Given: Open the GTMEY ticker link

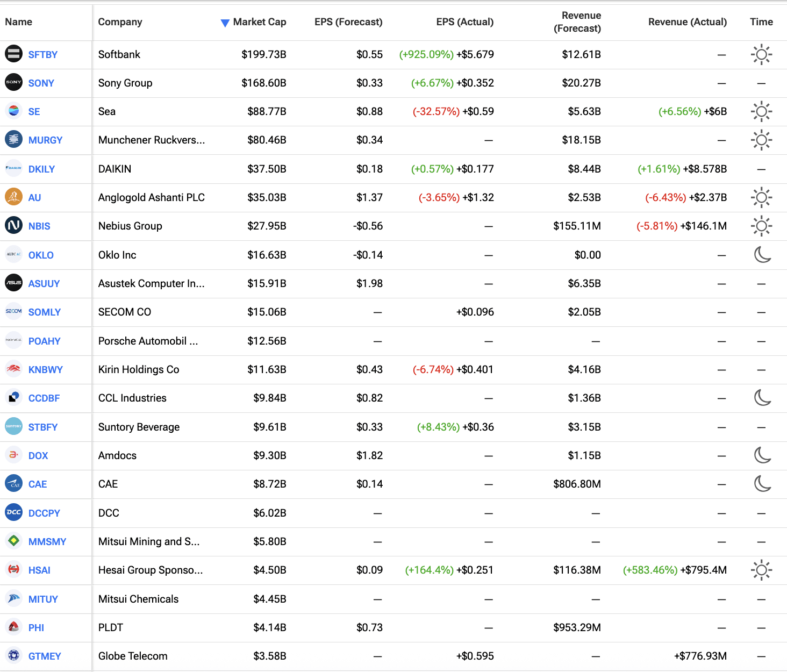Looking at the screenshot, I should coord(45,656).
